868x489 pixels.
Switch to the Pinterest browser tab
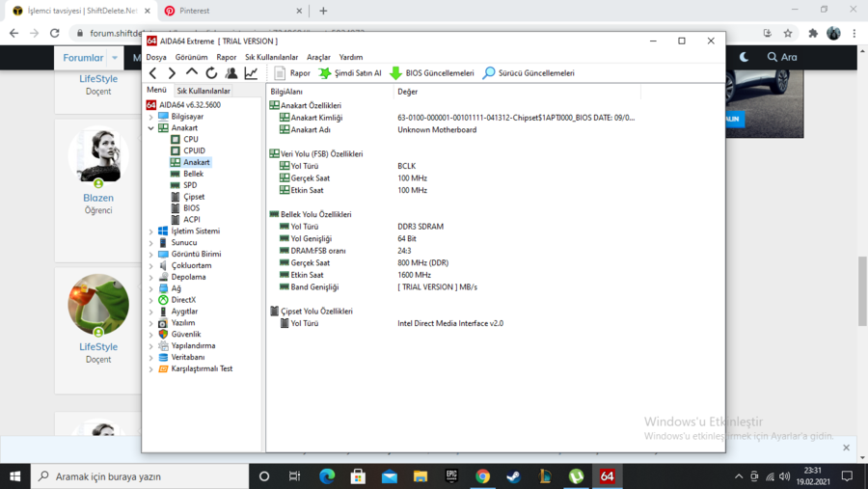tap(232, 11)
